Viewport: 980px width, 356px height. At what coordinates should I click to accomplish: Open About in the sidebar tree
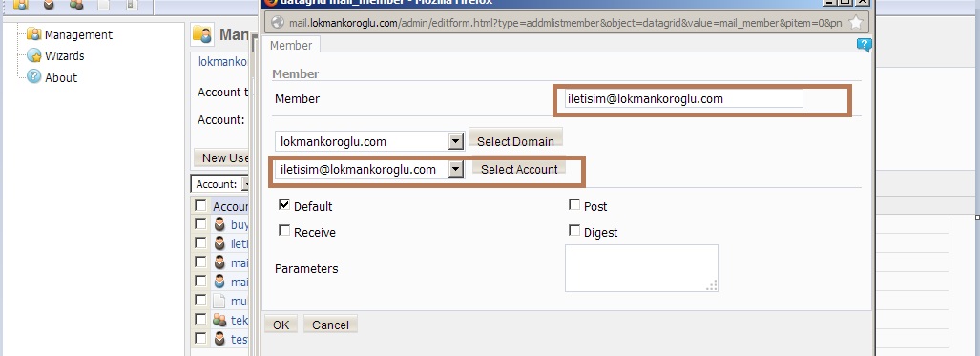(x=61, y=77)
